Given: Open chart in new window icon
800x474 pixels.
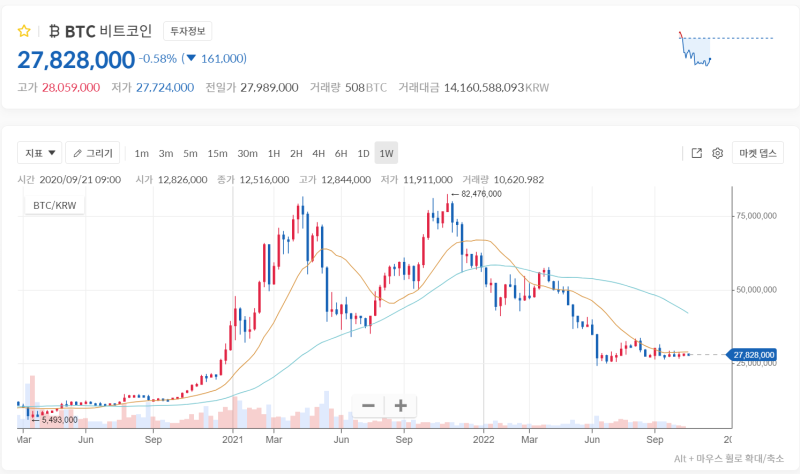Looking at the screenshot, I should [x=696, y=153].
